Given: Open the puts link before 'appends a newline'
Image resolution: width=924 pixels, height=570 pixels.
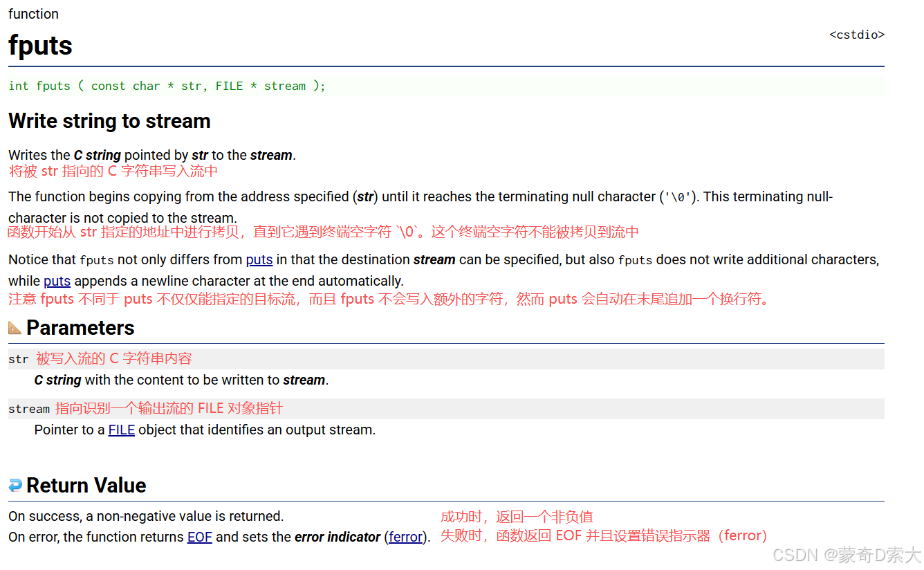Looking at the screenshot, I should pyautogui.click(x=57, y=282).
